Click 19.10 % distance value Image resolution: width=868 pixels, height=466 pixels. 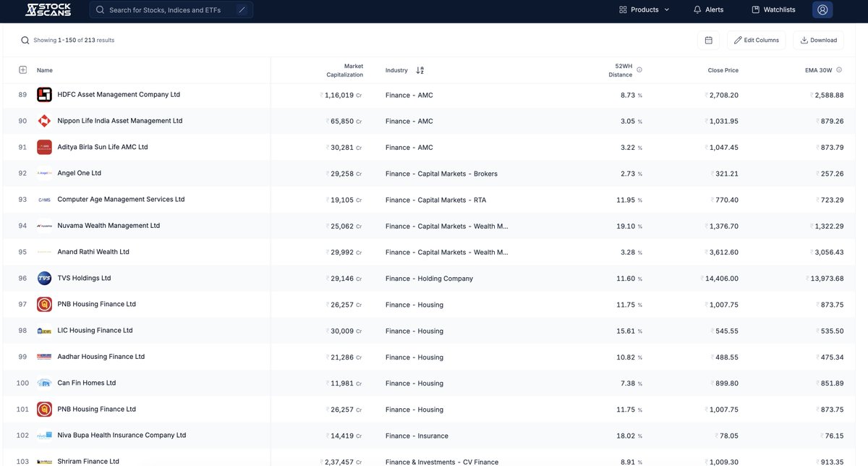629,226
